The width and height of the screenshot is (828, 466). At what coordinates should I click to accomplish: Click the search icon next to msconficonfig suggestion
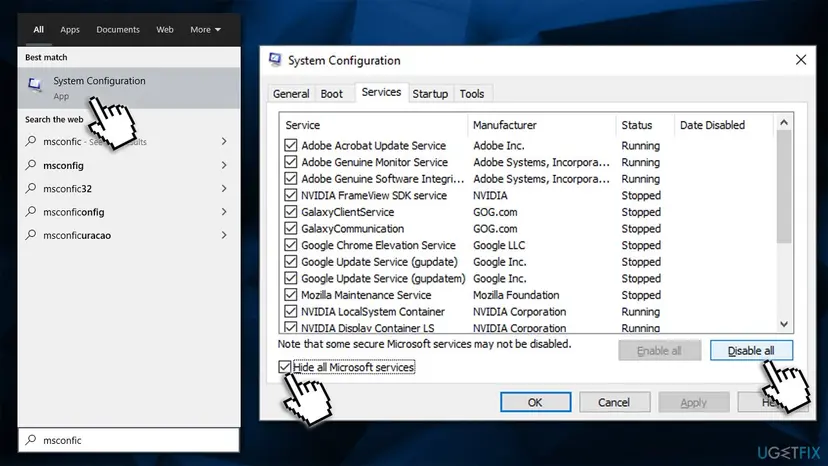[31, 211]
